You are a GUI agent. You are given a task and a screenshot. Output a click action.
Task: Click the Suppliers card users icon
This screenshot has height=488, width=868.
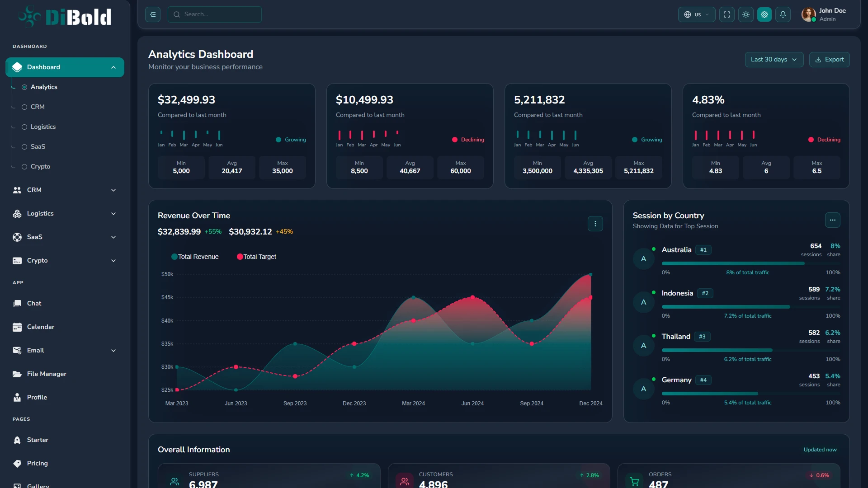click(x=175, y=482)
